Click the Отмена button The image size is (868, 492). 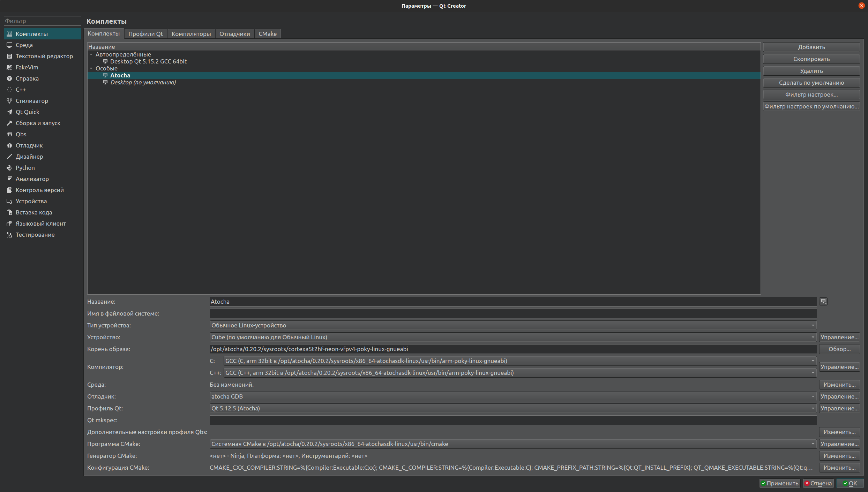[x=818, y=483]
